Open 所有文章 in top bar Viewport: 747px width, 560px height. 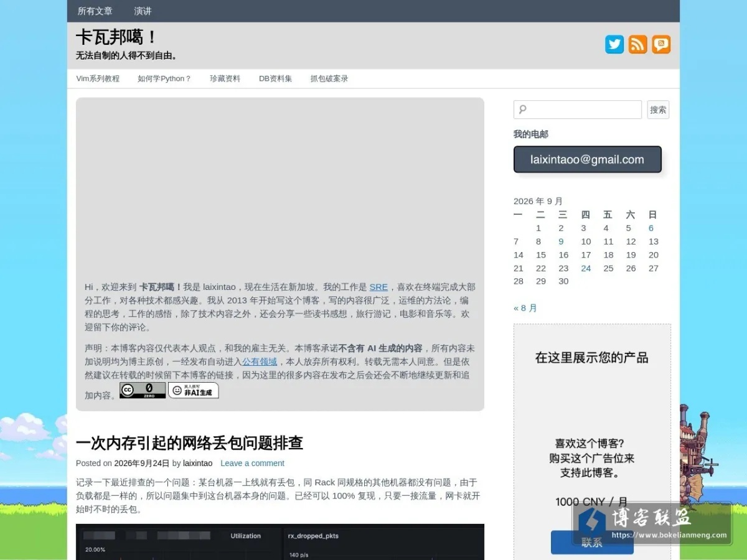coord(95,11)
